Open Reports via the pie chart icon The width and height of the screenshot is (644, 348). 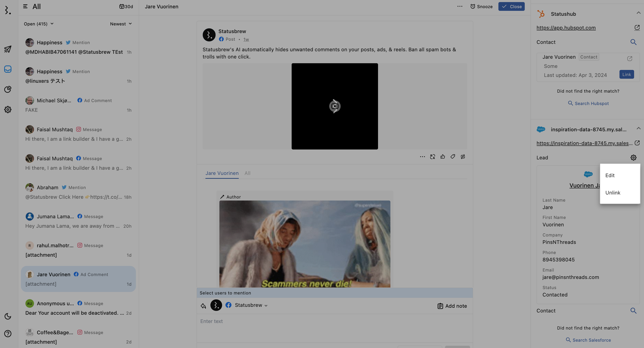click(x=8, y=89)
